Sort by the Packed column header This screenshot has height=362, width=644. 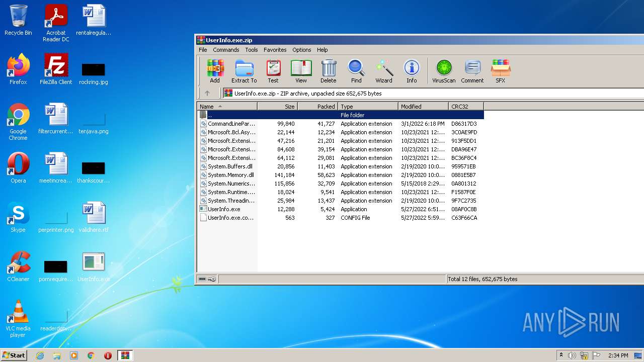(x=318, y=106)
